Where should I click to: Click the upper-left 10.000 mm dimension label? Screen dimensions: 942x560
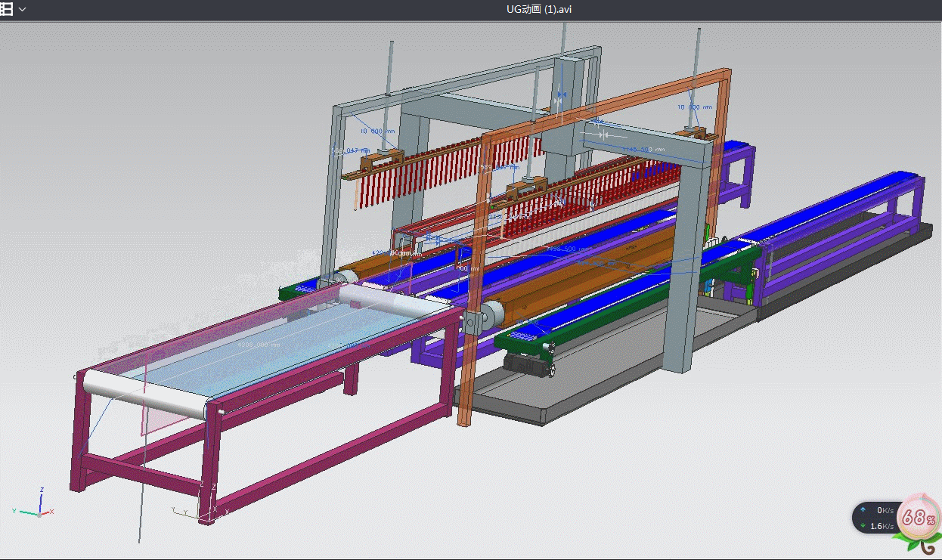click(x=377, y=131)
